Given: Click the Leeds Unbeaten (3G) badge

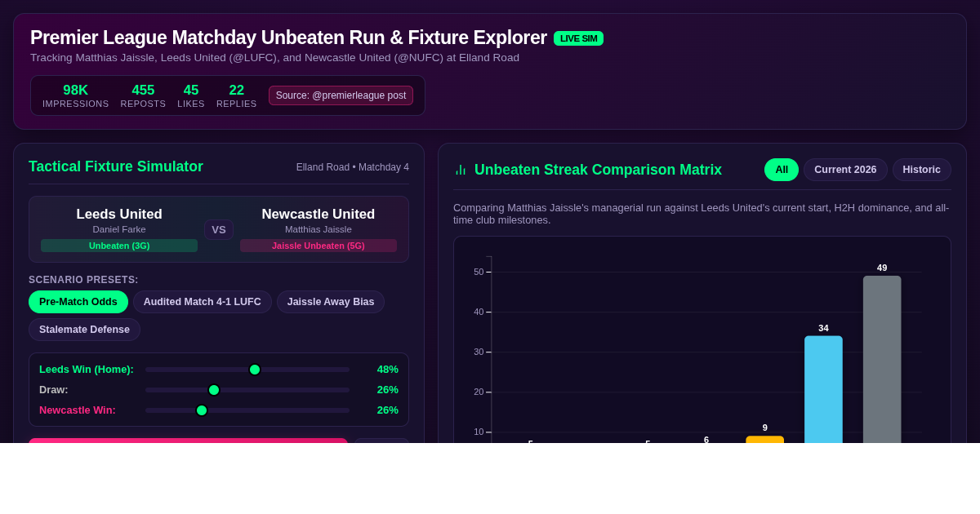Looking at the screenshot, I should point(119,246).
